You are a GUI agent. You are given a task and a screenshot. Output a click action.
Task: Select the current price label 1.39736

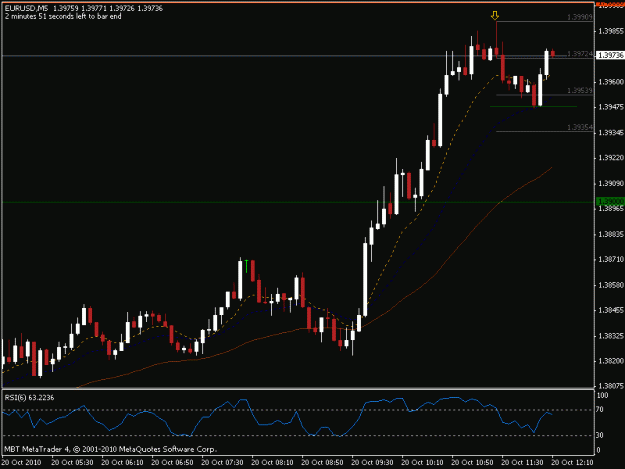pyautogui.click(x=610, y=55)
